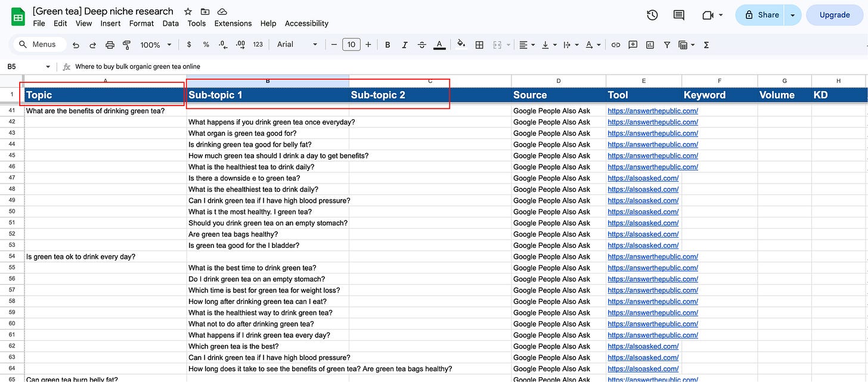Open Share options arrow
The height and width of the screenshot is (382, 868).
(793, 15)
